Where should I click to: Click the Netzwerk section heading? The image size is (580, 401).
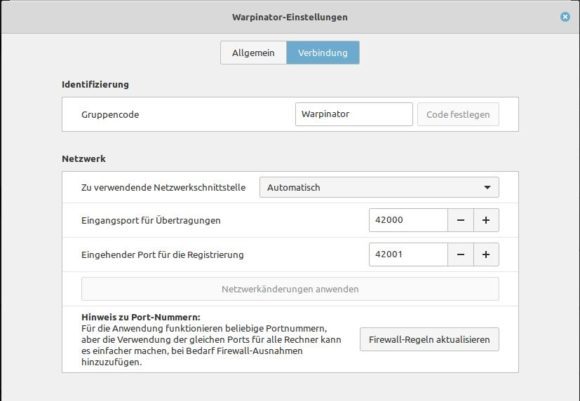tap(84, 159)
